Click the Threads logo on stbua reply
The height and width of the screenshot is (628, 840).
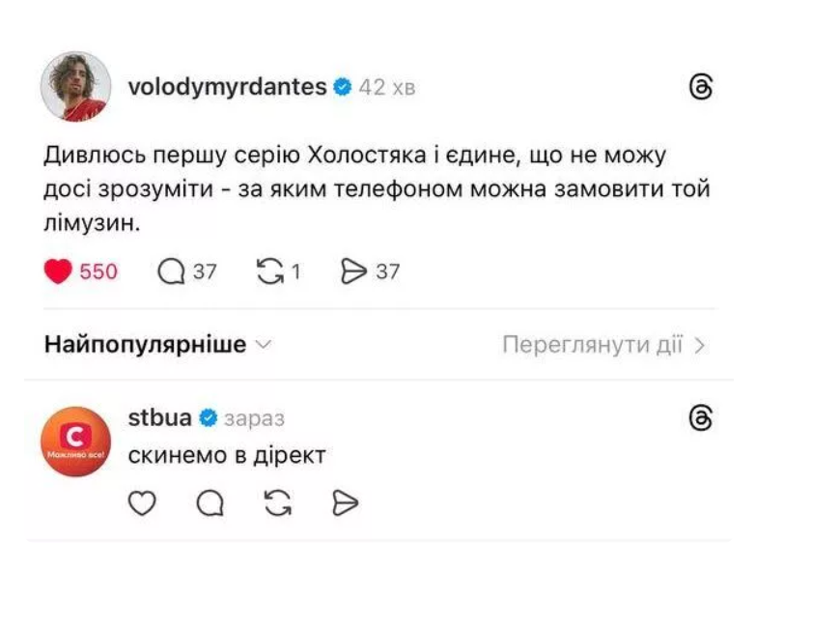702,418
